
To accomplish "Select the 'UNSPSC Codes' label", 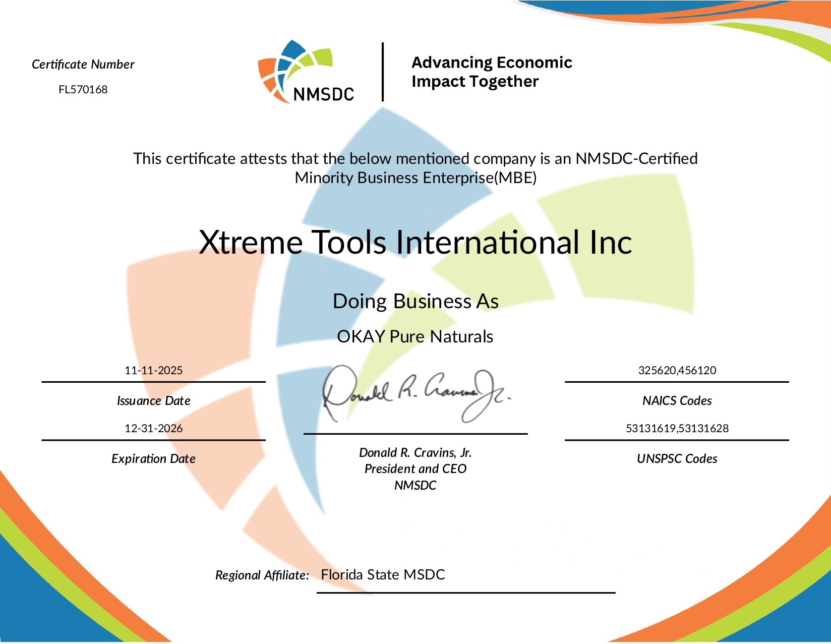I will 677,459.
